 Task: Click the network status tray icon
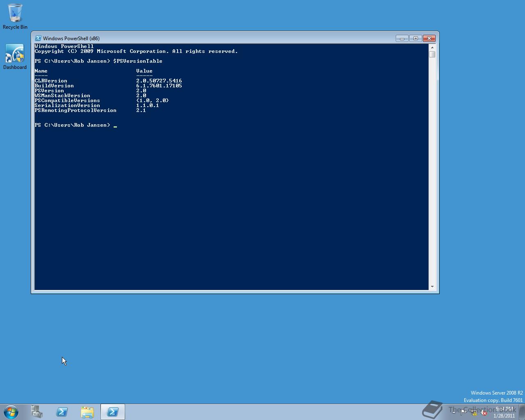point(474,412)
